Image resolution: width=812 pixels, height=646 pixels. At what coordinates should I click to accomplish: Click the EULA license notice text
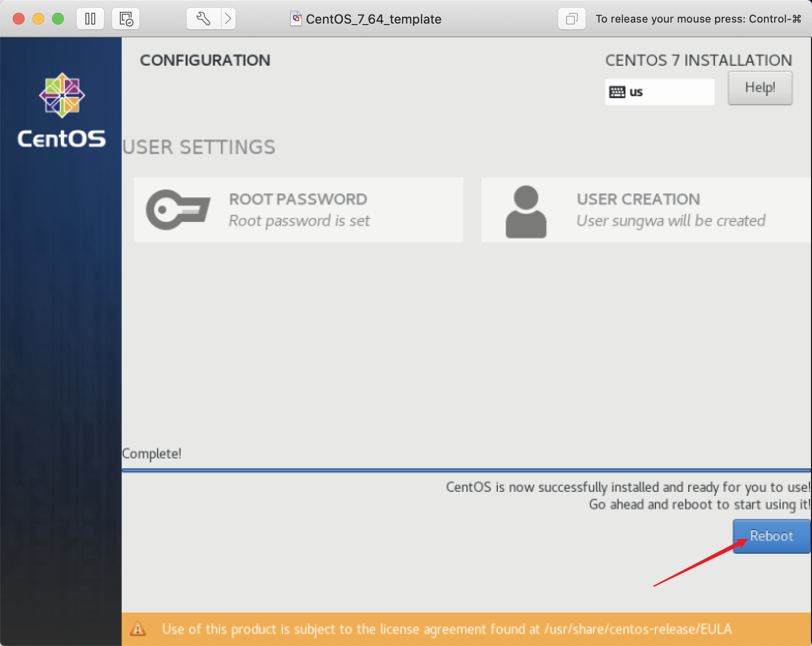[447, 629]
